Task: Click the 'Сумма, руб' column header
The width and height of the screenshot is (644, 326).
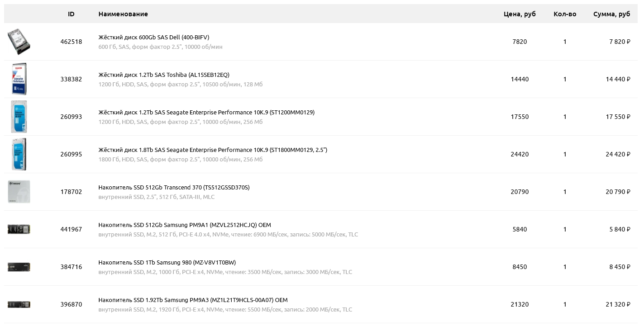Action: pos(611,14)
